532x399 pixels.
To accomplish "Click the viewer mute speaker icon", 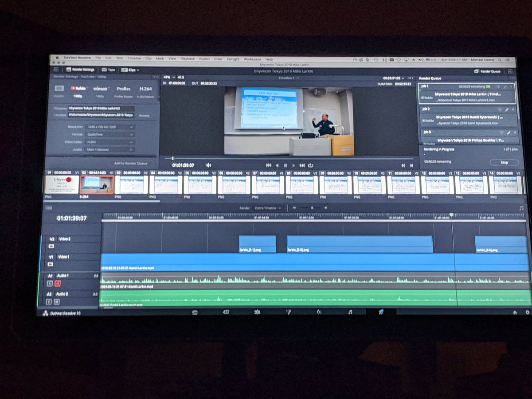I will [209, 165].
